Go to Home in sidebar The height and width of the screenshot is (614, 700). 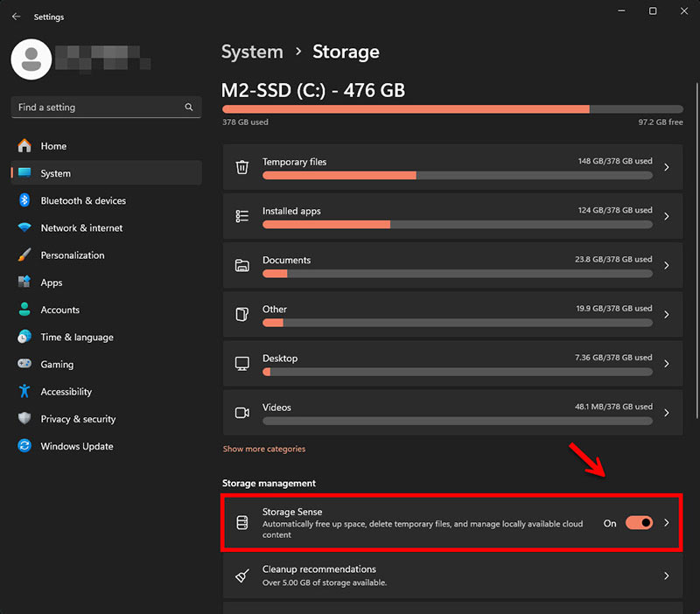pos(106,146)
